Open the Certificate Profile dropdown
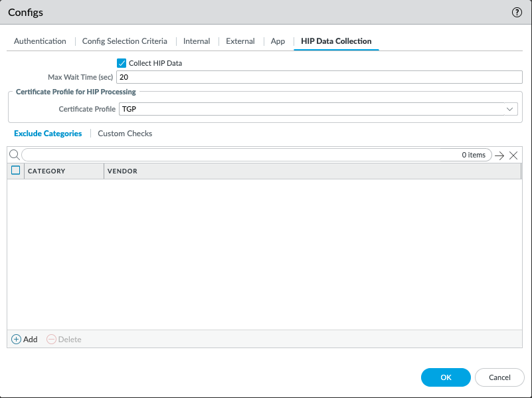The width and height of the screenshot is (532, 398). 510,109
